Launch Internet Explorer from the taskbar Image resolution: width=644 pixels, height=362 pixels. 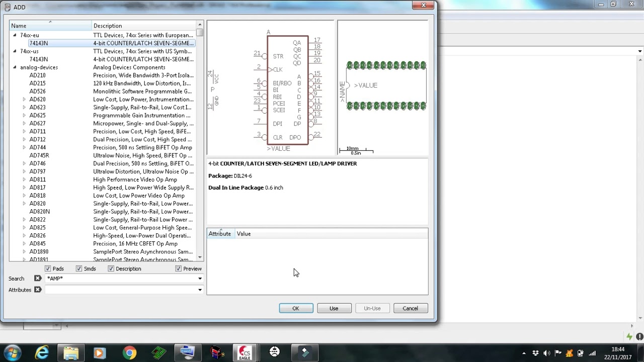tap(42, 352)
